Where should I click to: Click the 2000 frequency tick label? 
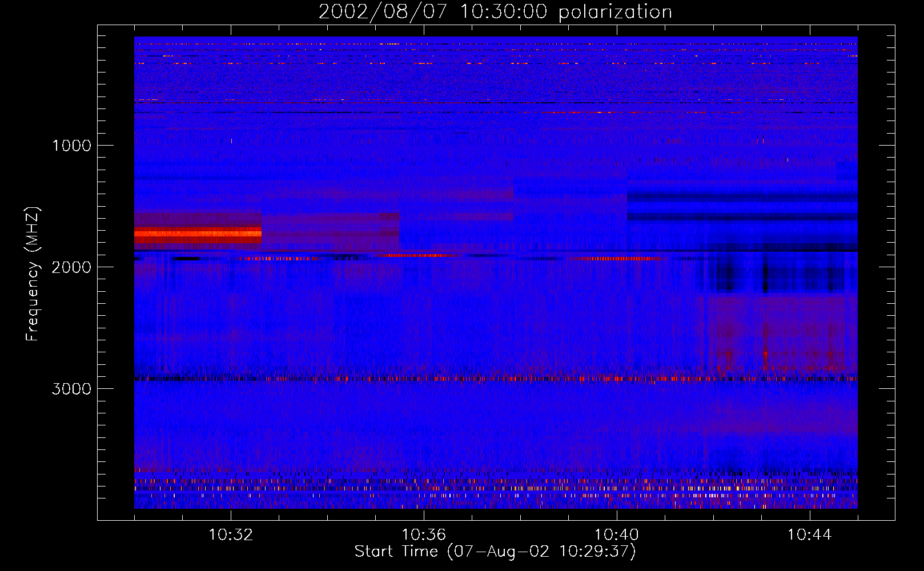(71, 267)
